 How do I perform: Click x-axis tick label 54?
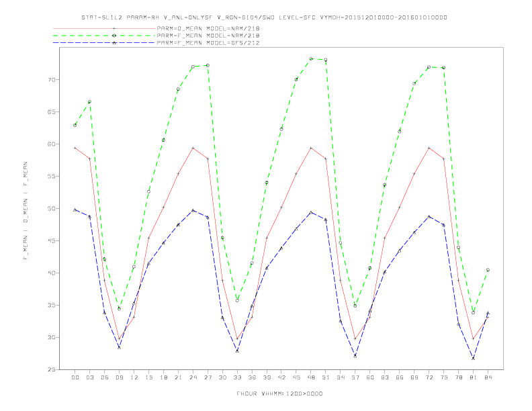(341, 377)
